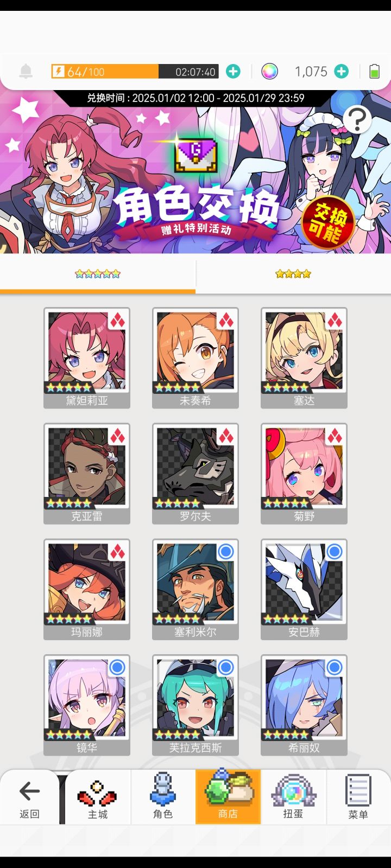Select the five-star characters tab
This screenshot has width=391, height=868.
tap(98, 274)
